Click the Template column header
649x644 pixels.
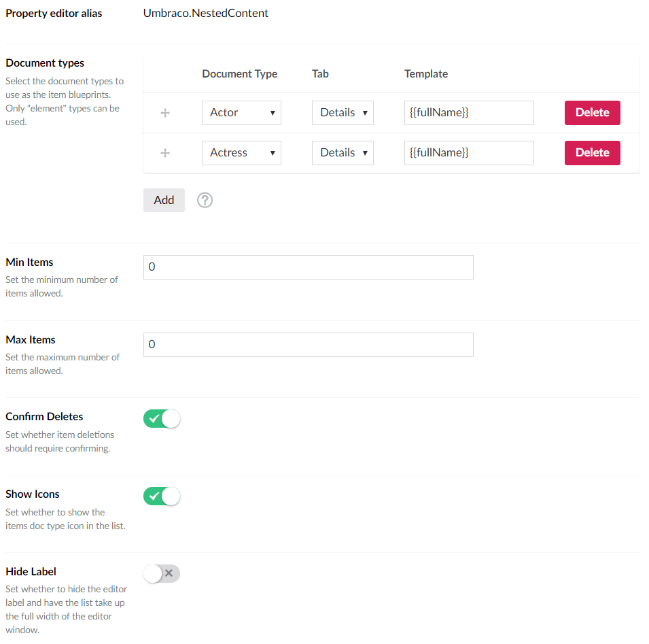tap(426, 73)
